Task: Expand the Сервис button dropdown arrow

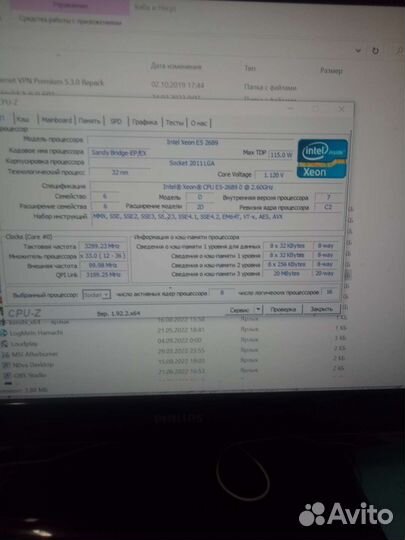Action: pos(258,310)
